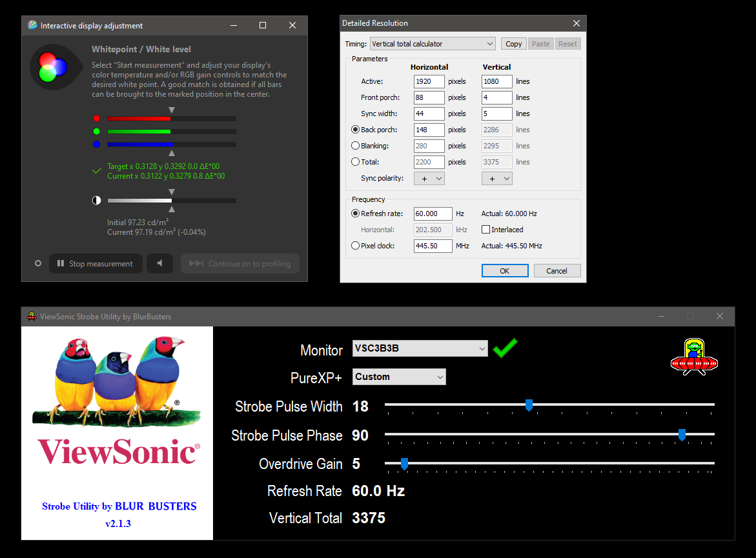Click the rewind icon next to Stop measurement

159,263
